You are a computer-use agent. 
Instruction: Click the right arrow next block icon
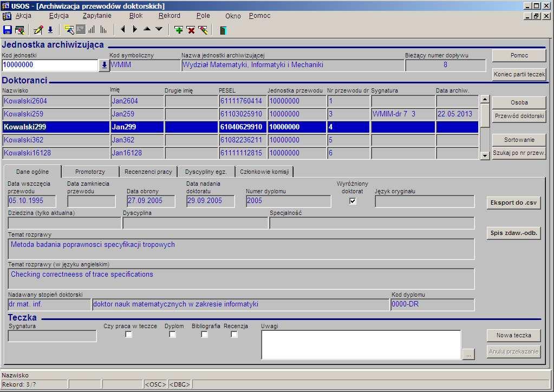pyautogui.click(x=135, y=29)
